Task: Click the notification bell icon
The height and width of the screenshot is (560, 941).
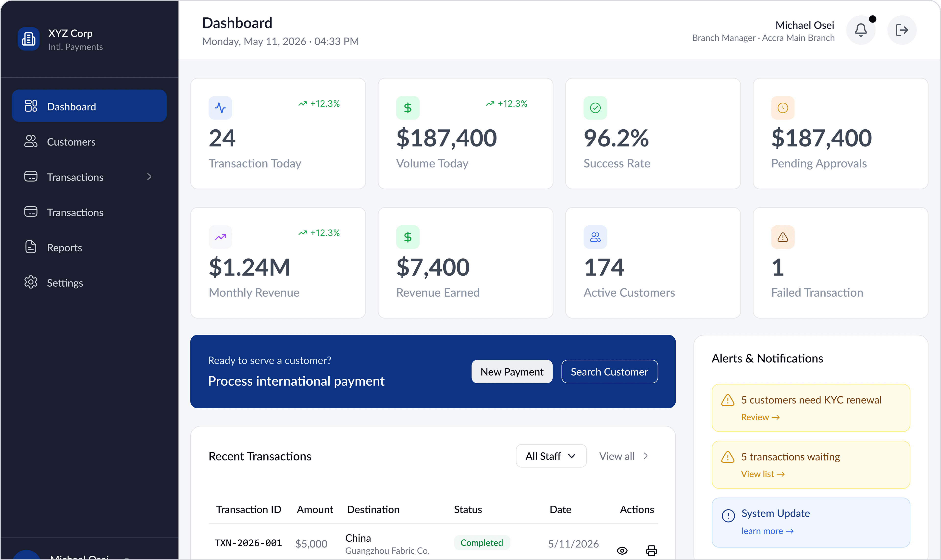Action: (x=861, y=30)
